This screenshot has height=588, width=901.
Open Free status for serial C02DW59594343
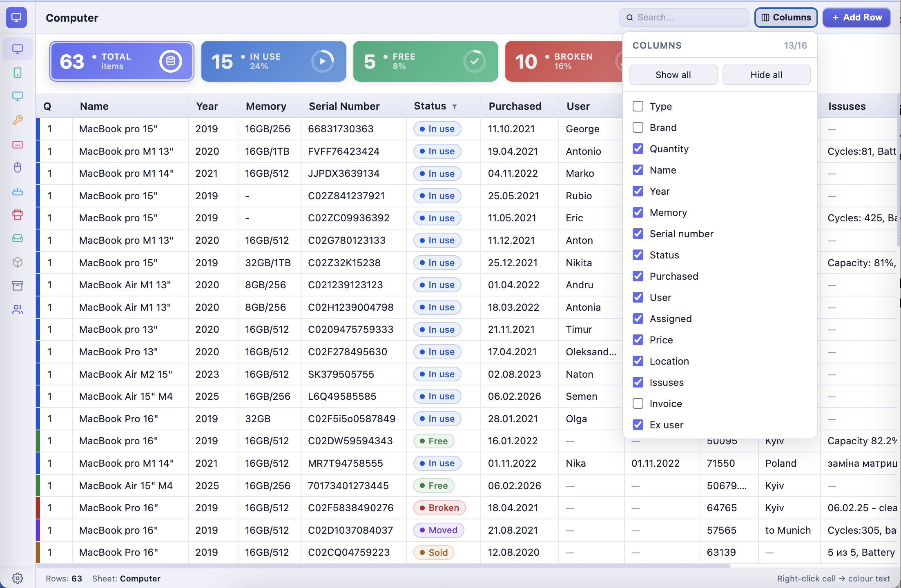click(434, 441)
